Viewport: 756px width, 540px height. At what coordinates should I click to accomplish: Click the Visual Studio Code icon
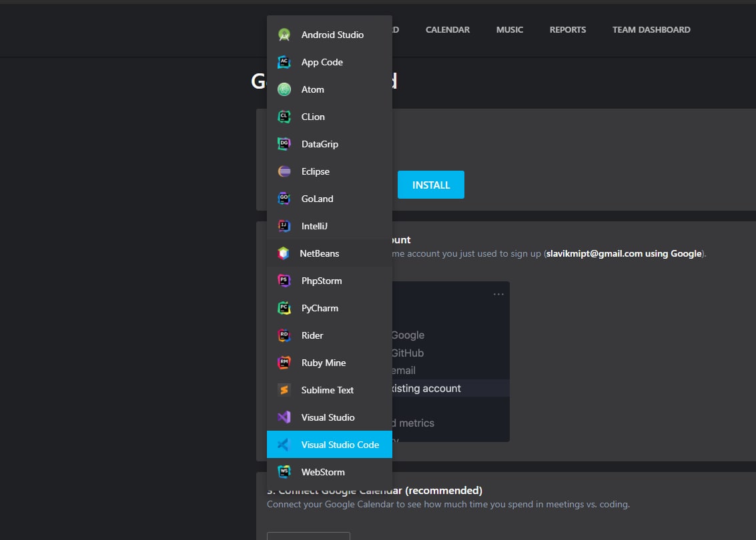[x=284, y=445]
